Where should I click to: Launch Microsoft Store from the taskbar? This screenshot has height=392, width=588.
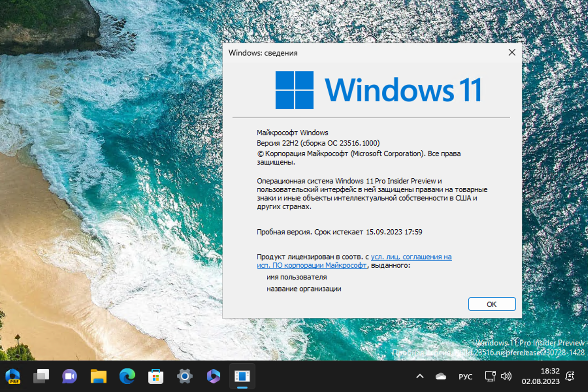(156, 376)
